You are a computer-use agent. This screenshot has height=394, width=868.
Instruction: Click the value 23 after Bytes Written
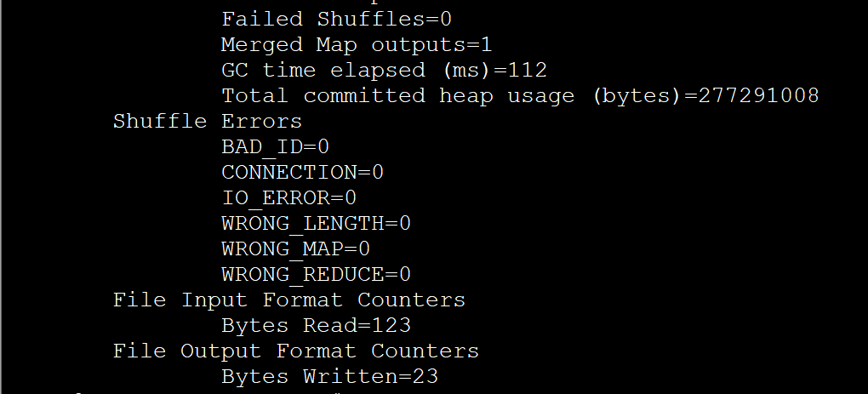pyautogui.click(x=425, y=377)
